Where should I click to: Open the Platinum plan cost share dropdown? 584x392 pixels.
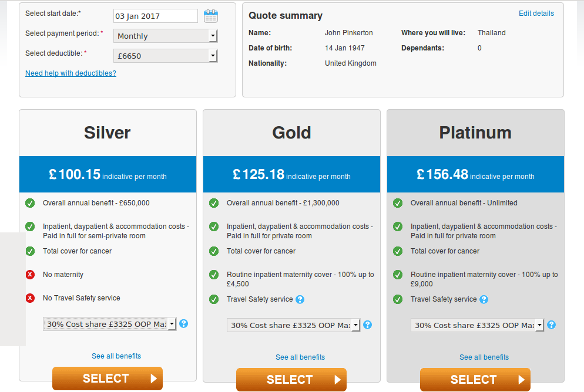click(478, 325)
